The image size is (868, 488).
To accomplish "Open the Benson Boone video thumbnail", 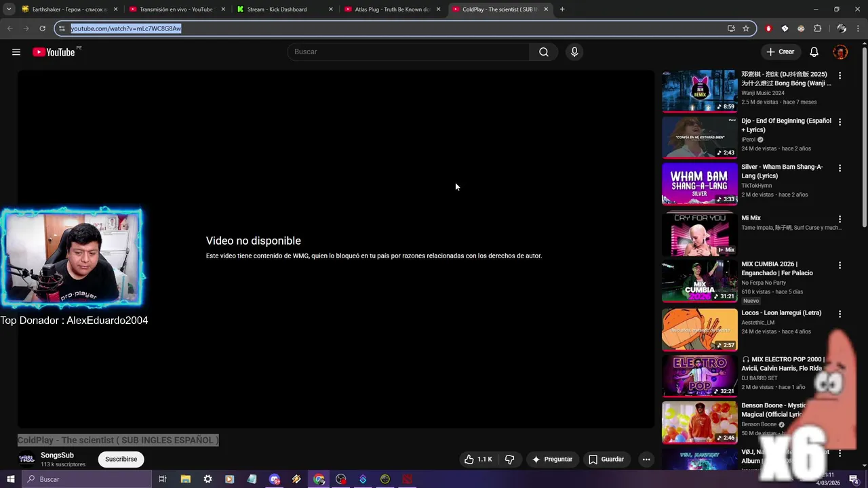I will click(699, 422).
